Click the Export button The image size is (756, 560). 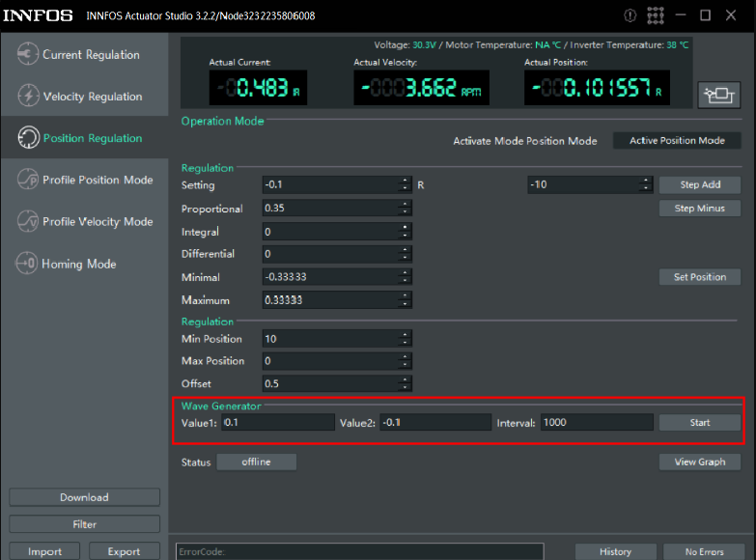pos(124,551)
